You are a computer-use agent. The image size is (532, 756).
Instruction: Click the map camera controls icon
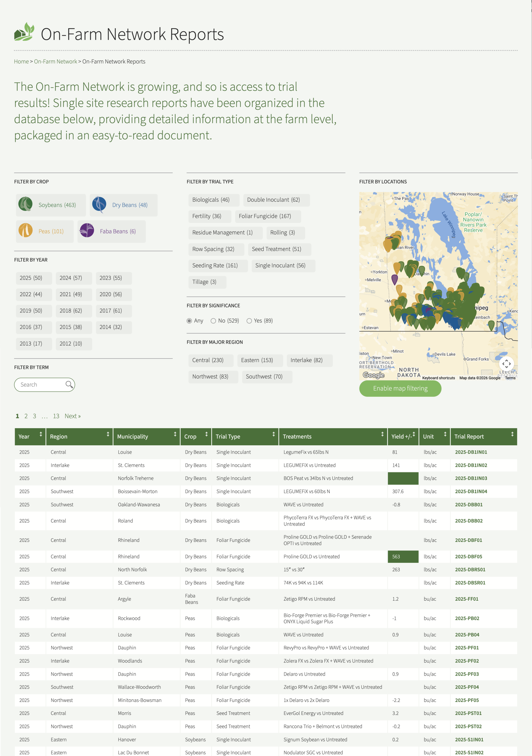(x=506, y=364)
